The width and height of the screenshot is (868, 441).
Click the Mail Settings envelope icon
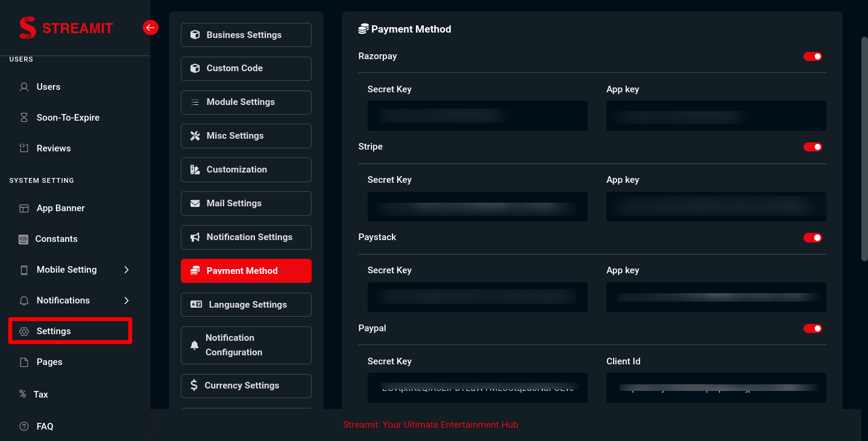195,203
